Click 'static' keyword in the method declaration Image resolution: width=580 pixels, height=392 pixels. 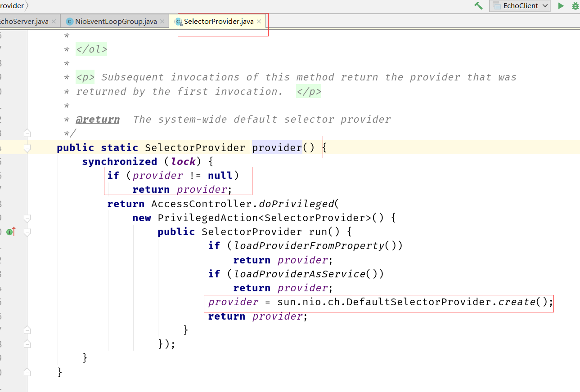[119, 147]
